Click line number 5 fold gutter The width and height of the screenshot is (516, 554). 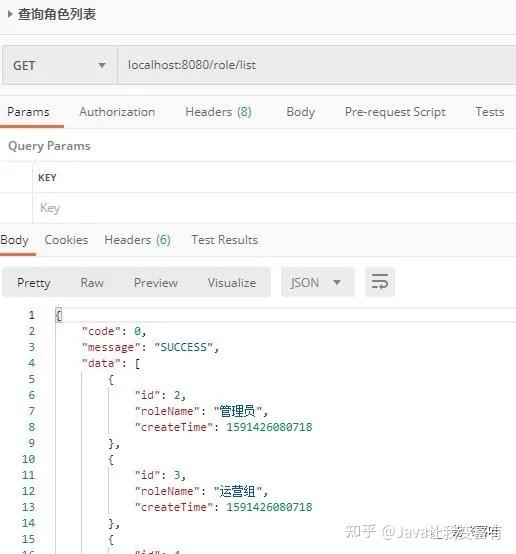[x=31, y=379]
